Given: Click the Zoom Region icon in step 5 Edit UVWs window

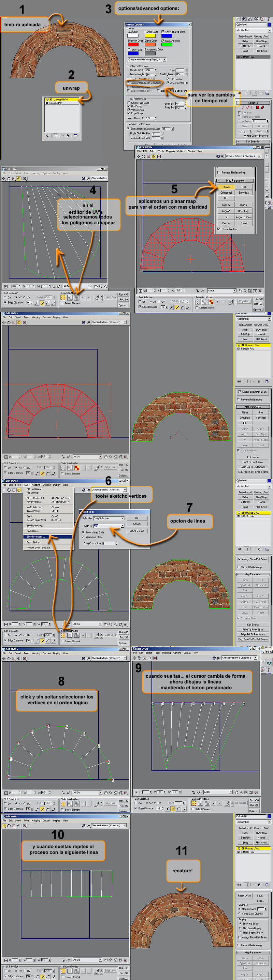Looking at the screenshot, I should [250, 291].
